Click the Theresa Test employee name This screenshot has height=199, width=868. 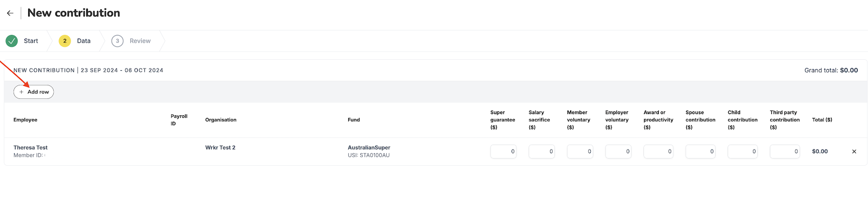pos(30,148)
